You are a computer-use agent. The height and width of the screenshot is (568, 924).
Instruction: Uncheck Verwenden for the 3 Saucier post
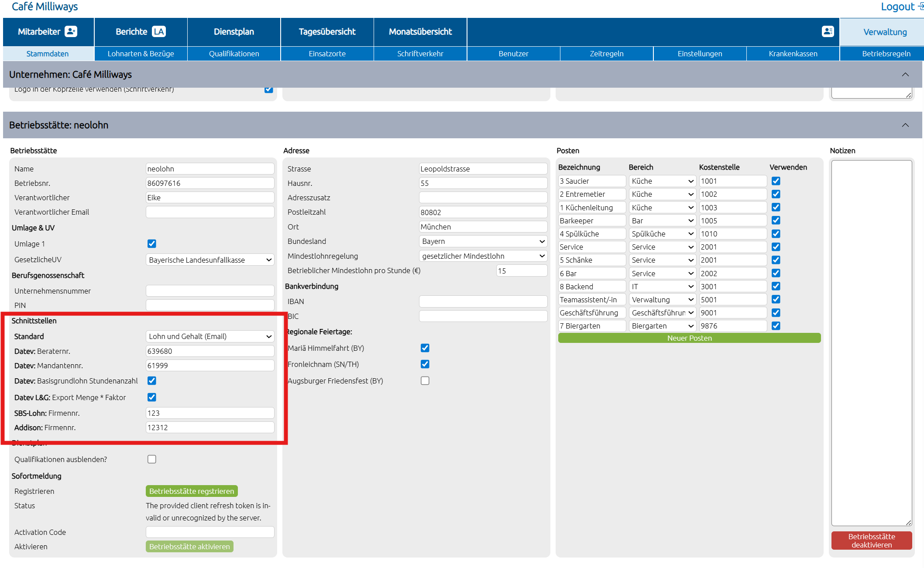(776, 181)
